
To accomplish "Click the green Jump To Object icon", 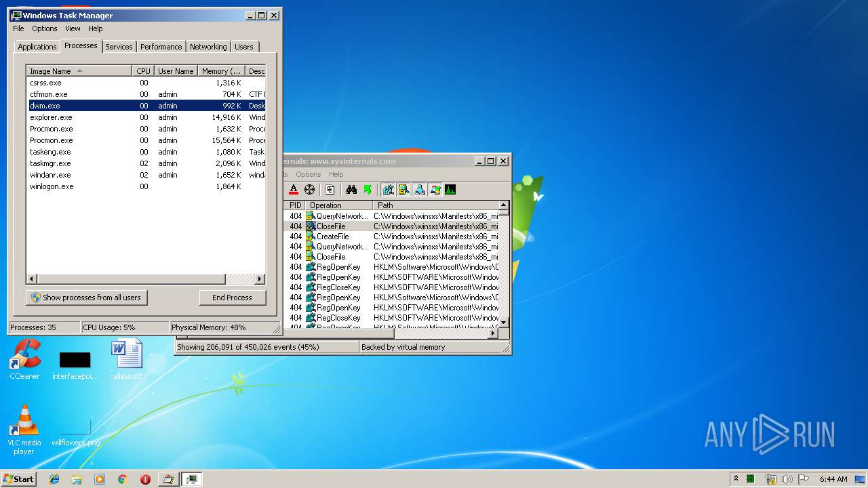I will click(368, 190).
